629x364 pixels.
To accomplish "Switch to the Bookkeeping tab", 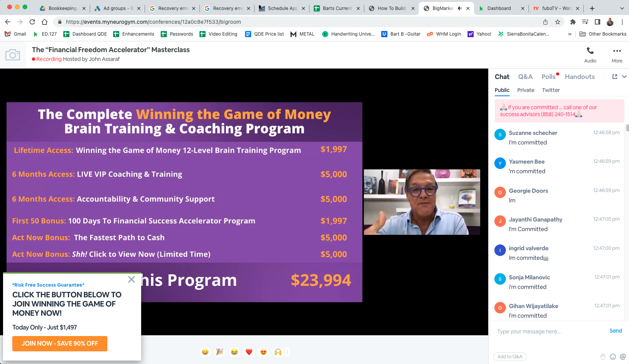I will tap(63, 8).
